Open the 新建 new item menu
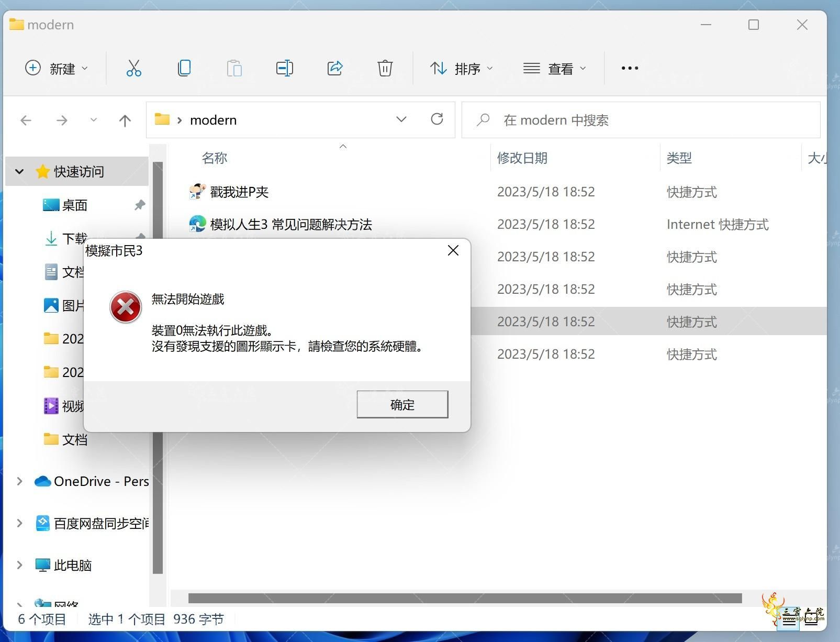Screen dimensions: 840x642 click(x=57, y=68)
